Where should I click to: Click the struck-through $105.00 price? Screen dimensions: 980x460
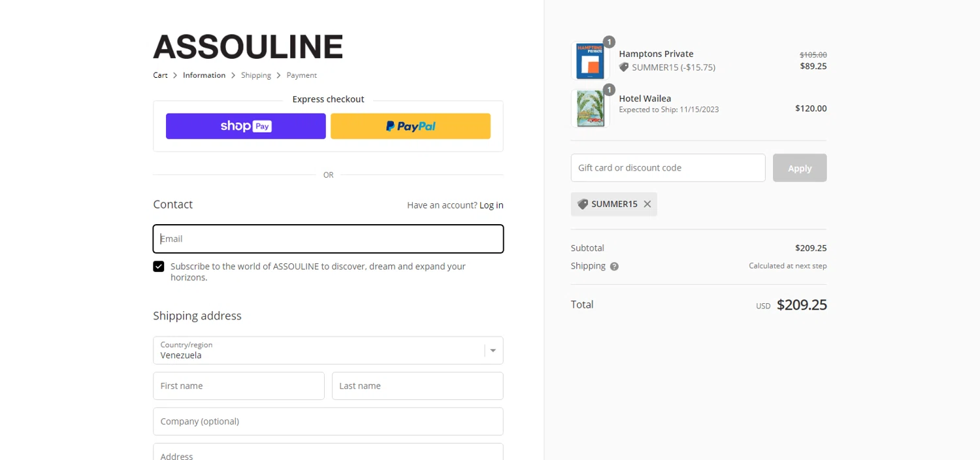813,55
